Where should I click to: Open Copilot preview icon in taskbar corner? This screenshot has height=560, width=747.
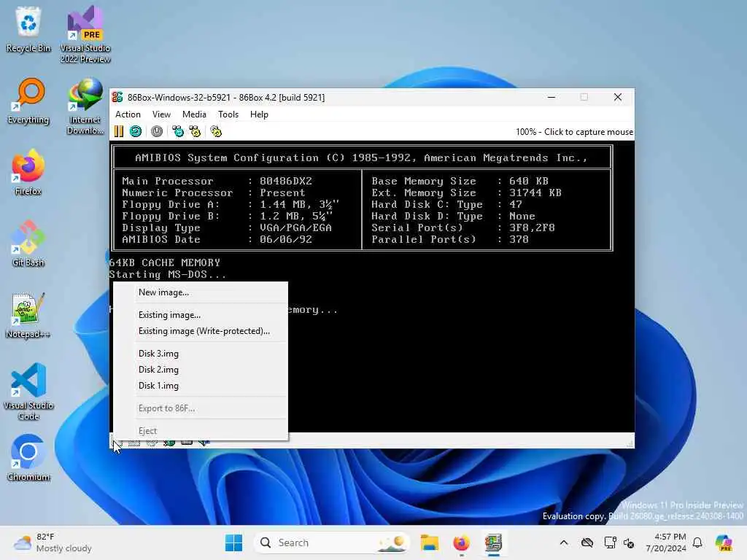tap(724, 542)
